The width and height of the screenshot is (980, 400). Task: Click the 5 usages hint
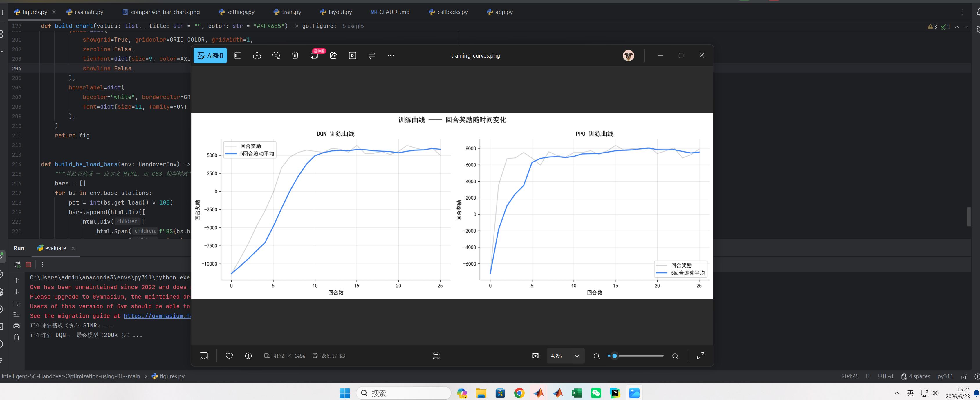pos(353,26)
